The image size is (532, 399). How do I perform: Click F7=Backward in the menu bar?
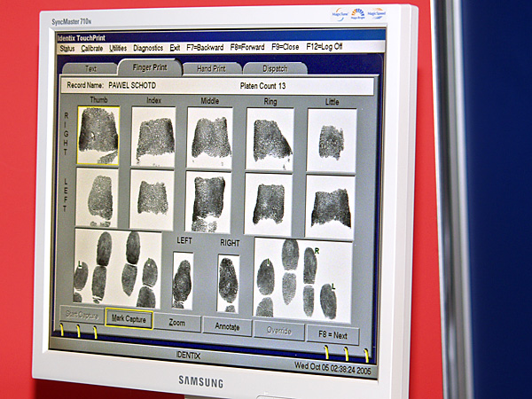point(205,47)
